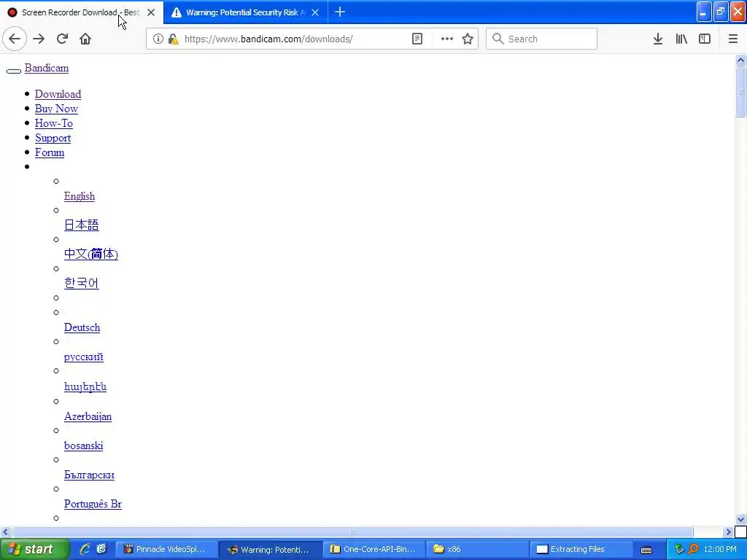Viewport: 747px width, 560px height.
Task: Click the small toggle button beside Bandicam
Action: pos(14,71)
